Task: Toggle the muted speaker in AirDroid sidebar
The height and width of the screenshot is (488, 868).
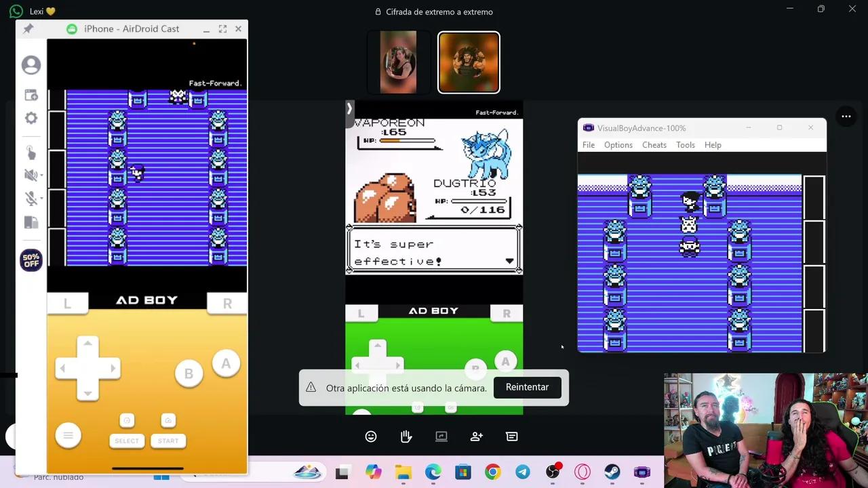Action: 31,175
